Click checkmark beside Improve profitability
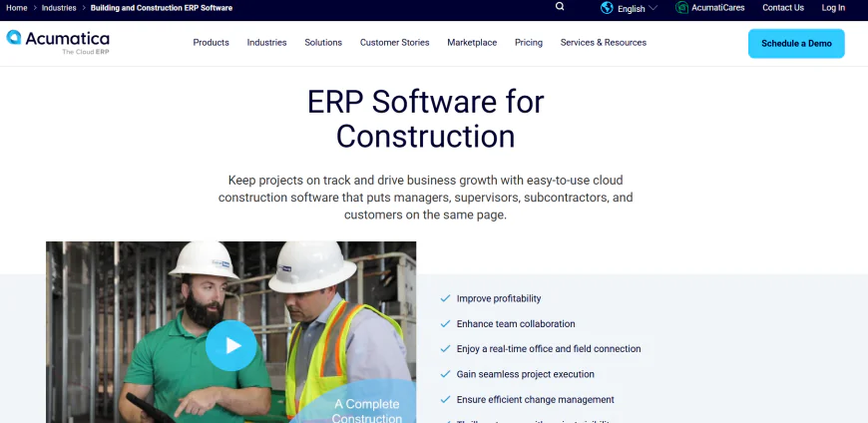 pos(445,298)
